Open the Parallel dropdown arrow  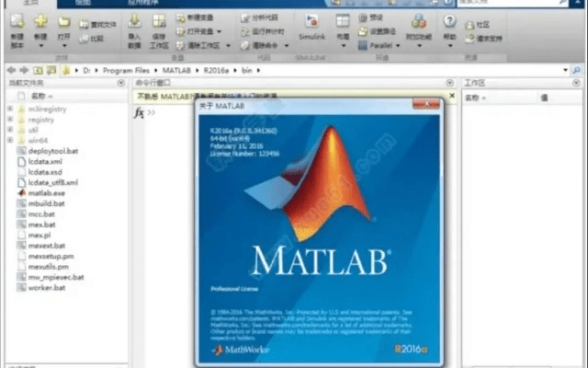[398, 46]
